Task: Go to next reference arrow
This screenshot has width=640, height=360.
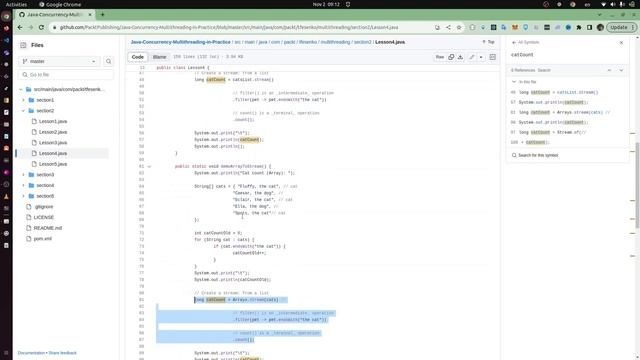Action: coord(621,70)
